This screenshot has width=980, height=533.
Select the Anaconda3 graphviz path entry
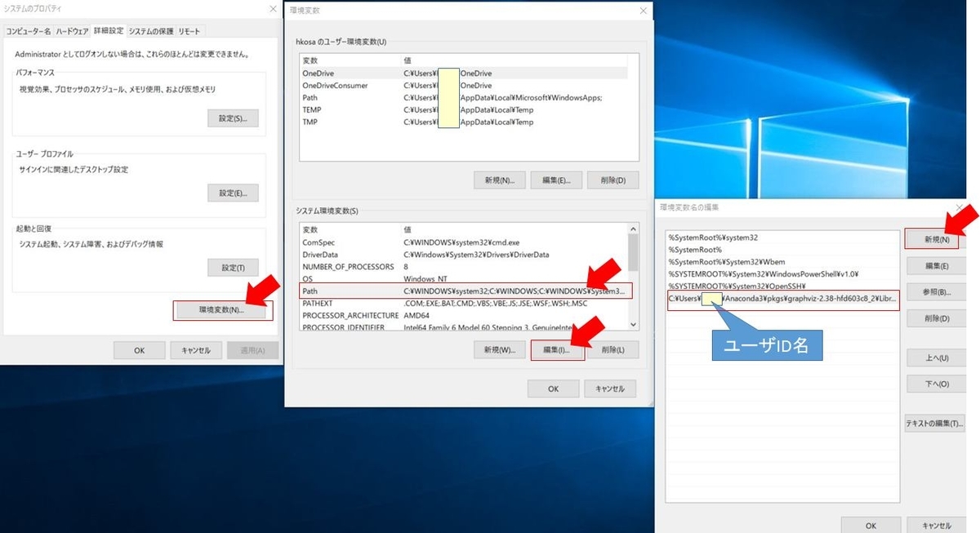click(783, 298)
